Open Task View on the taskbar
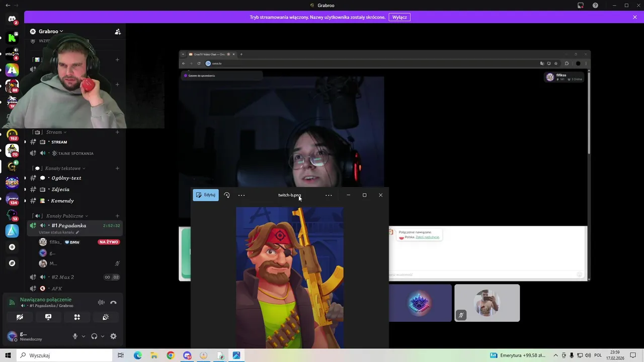Screen dimensions: 644x362 click(121, 355)
